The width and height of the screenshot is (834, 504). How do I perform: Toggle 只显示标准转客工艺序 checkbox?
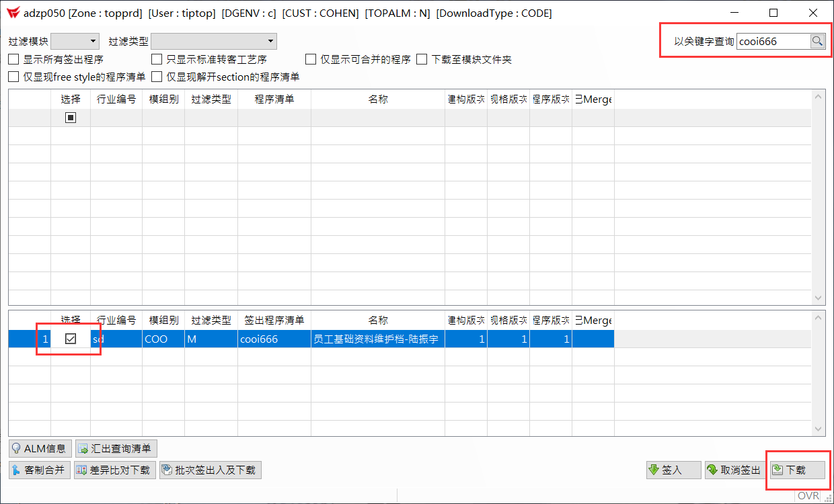point(157,59)
